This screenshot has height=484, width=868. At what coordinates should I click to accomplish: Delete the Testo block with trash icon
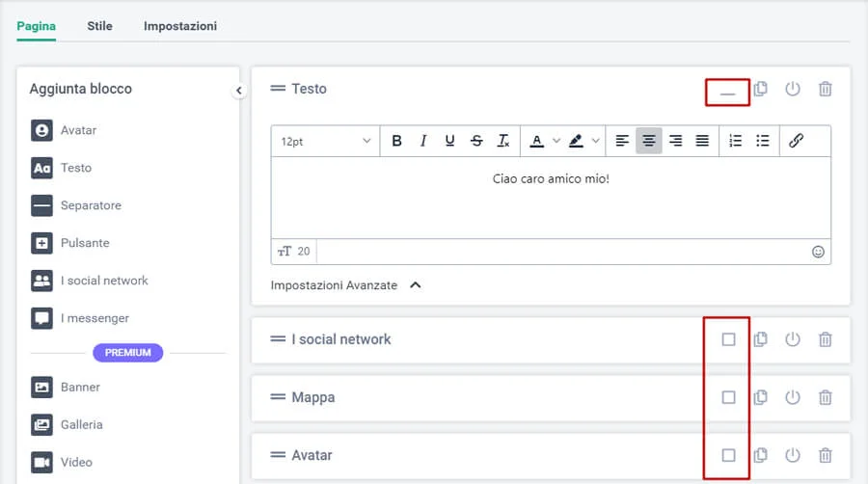[826, 89]
